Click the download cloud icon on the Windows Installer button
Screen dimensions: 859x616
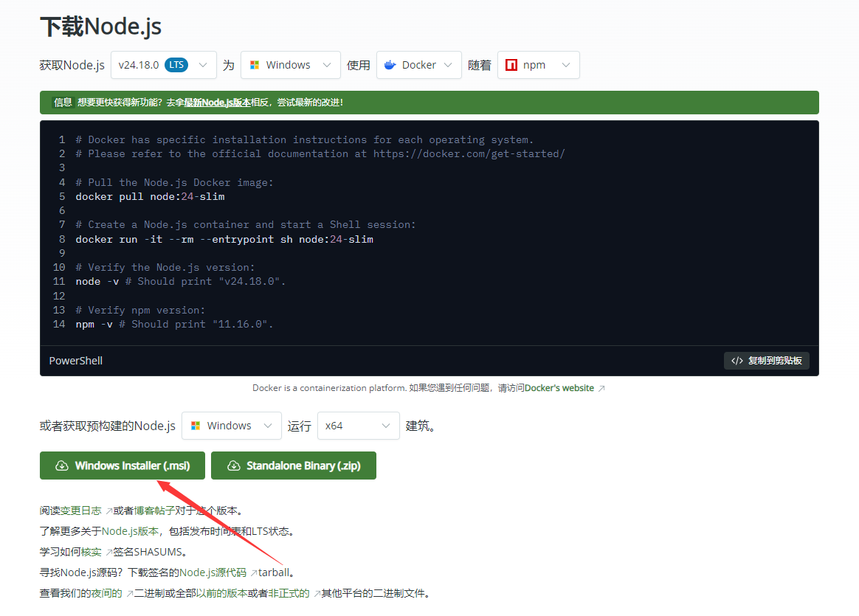coord(62,466)
